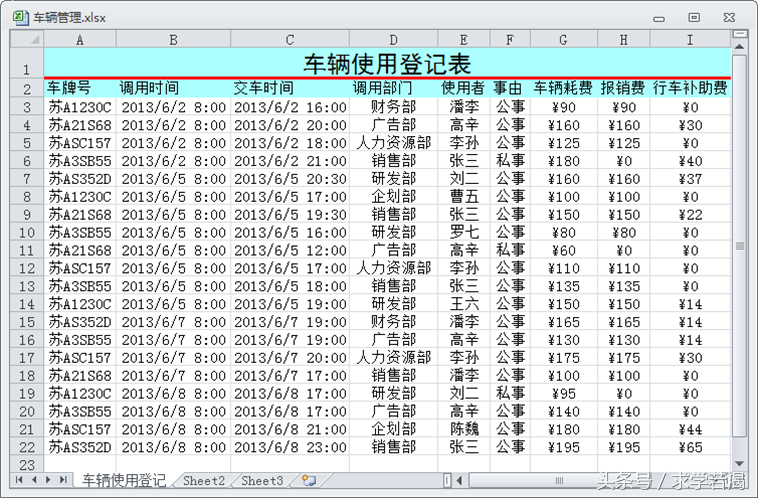Select column G header
Viewport: 758px width, 498px height.
(x=564, y=39)
